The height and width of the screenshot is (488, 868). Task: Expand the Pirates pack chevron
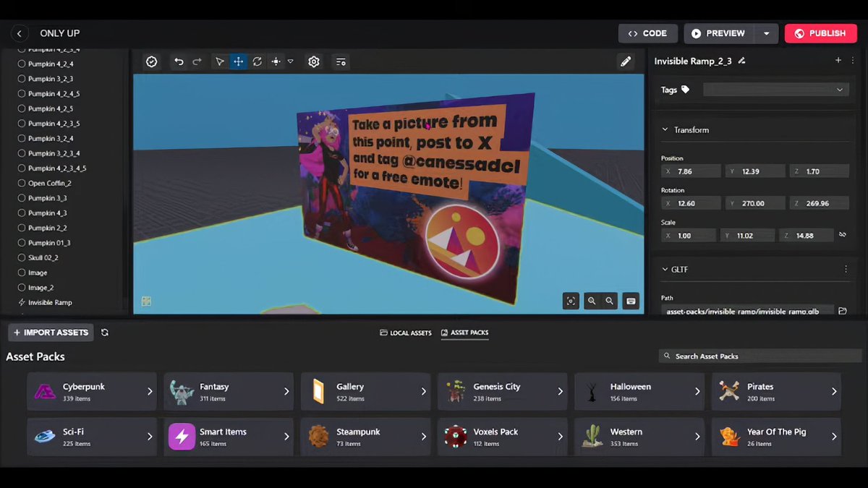click(x=834, y=392)
